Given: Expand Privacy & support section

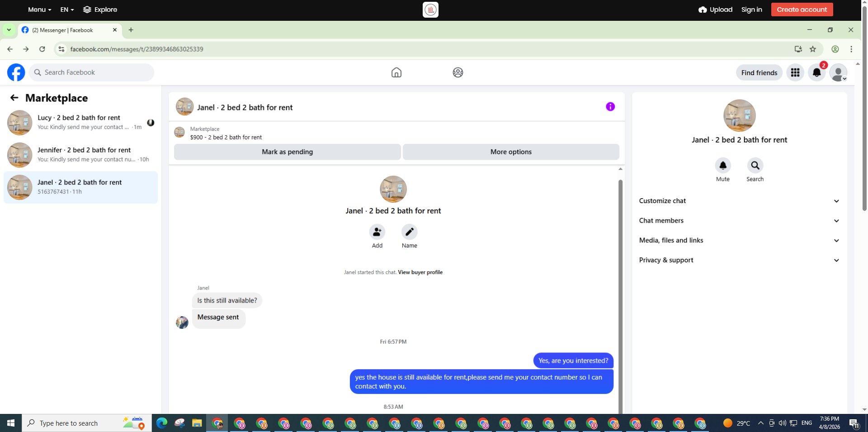Looking at the screenshot, I should [x=739, y=260].
